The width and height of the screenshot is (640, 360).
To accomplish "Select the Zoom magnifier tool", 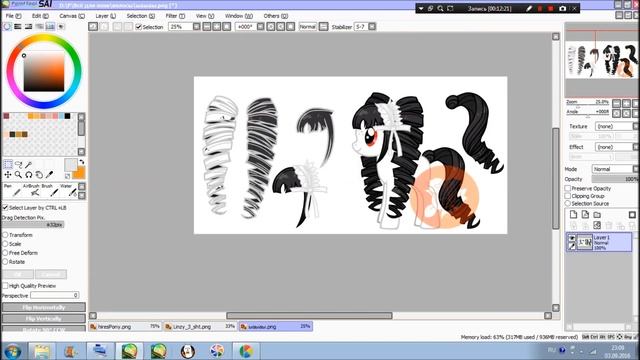I will pyautogui.click(x=18, y=175).
